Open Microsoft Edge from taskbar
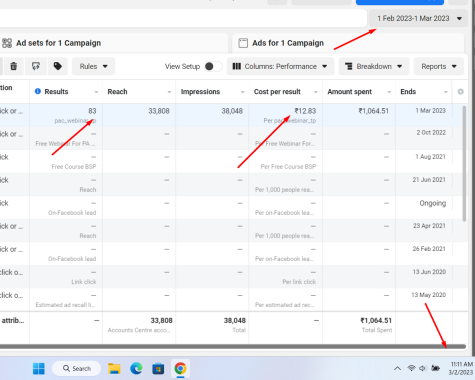The height and width of the screenshot is (380, 475). coord(136,369)
